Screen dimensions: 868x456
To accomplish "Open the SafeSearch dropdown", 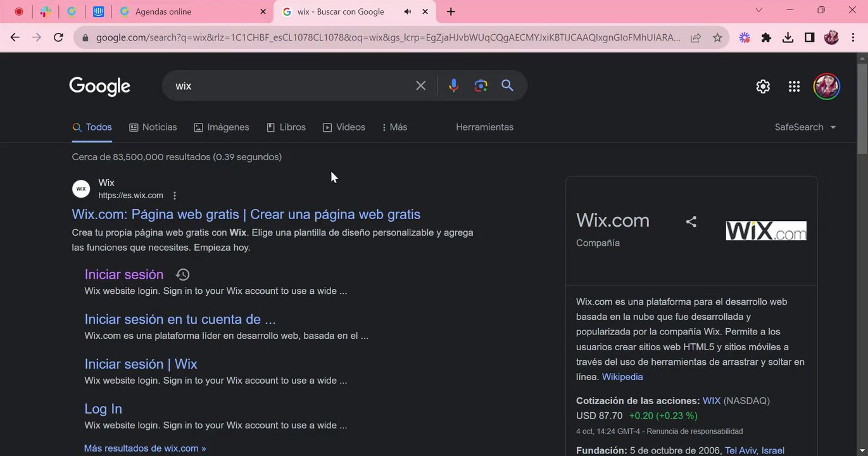I will [805, 127].
